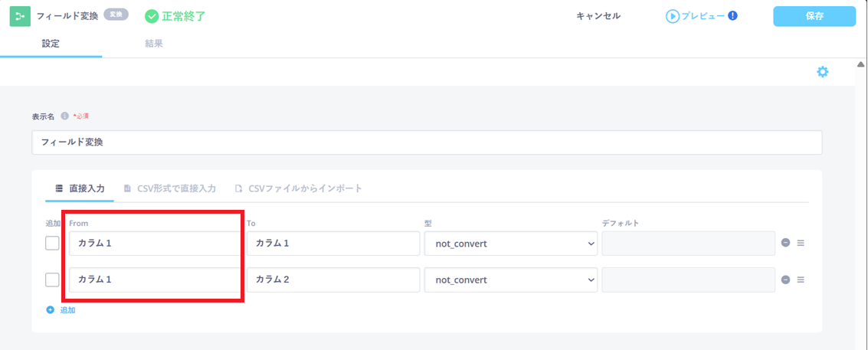The width and height of the screenshot is (868, 350).
Task: Click the second row drag handle icon
Action: click(801, 280)
